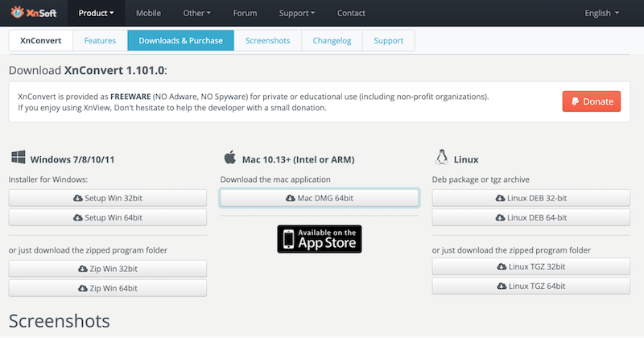Click the Download XnConvert 1.101.0 heading

88,70
